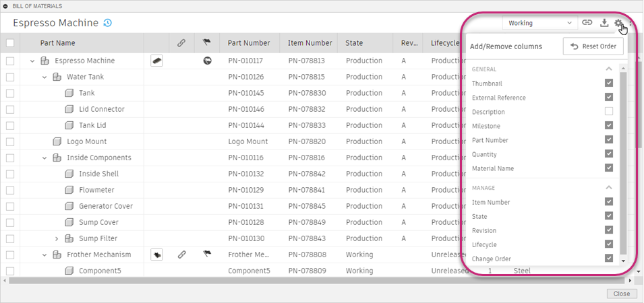Click the Rev... column header
This screenshot has height=303, width=644.
409,43
